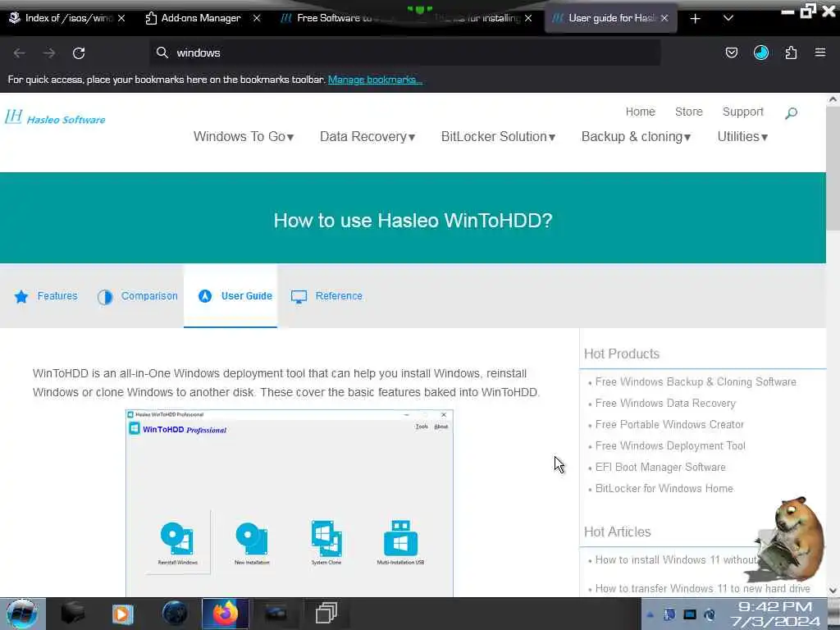
Task: Open Free Windows Backup & Cloning Software
Action: point(696,382)
